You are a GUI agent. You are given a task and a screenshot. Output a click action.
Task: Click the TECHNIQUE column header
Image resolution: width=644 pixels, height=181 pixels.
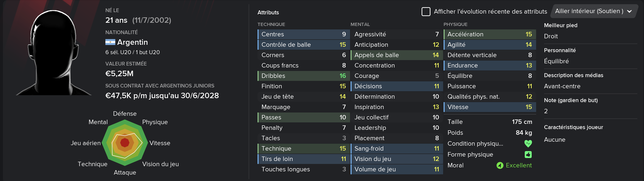tap(271, 24)
